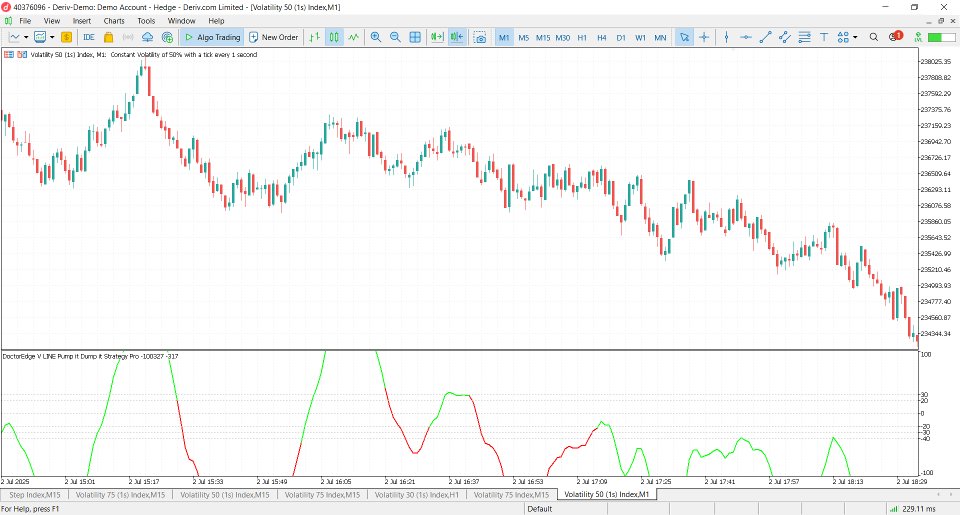Open the Market shopping bag icon
Screen dimensions: 960x515
tap(108, 37)
